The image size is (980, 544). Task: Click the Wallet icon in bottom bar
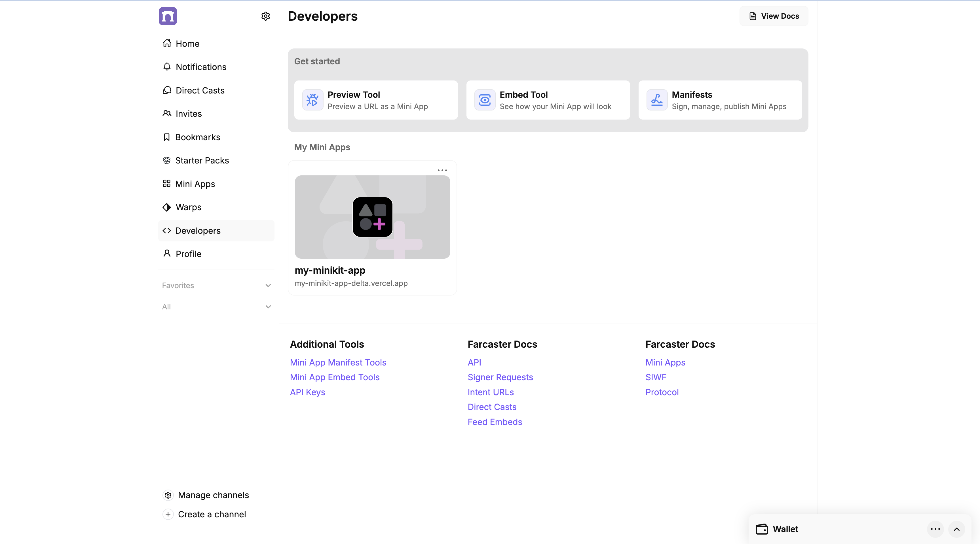tap(762, 529)
